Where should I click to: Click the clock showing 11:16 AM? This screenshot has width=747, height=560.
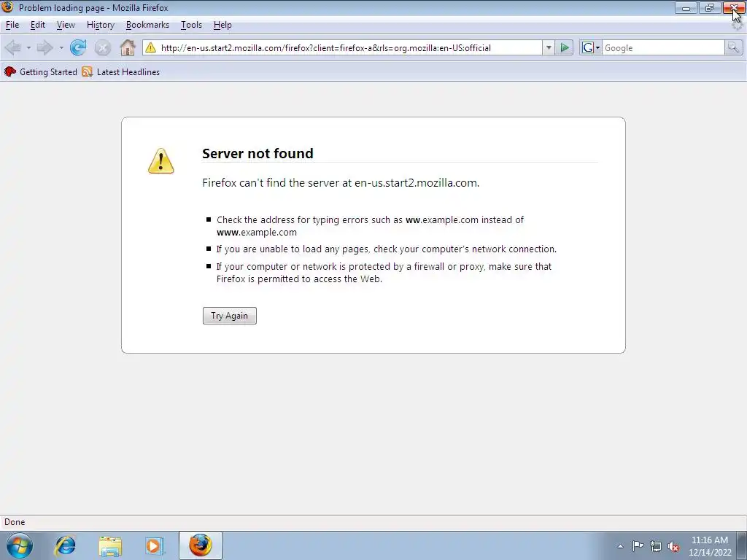709,540
